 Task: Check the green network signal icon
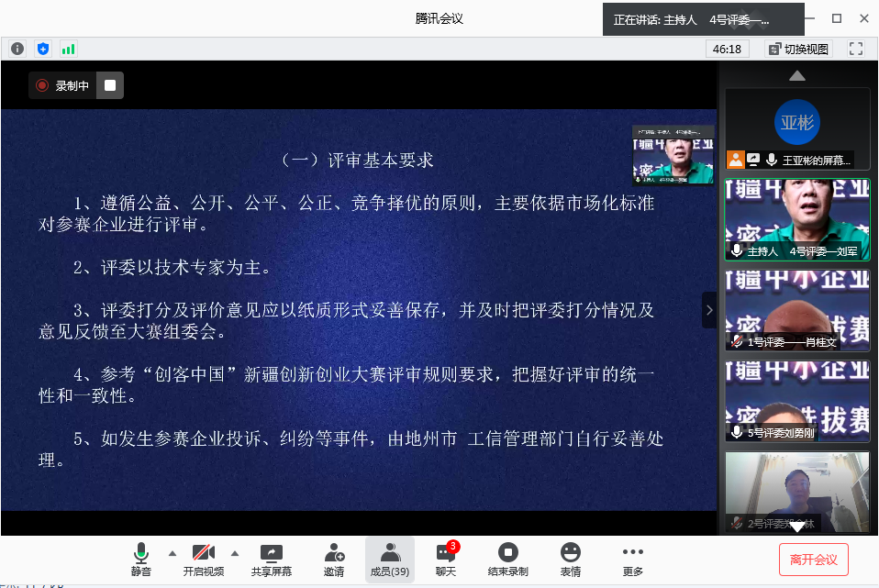pyautogui.click(x=69, y=49)
